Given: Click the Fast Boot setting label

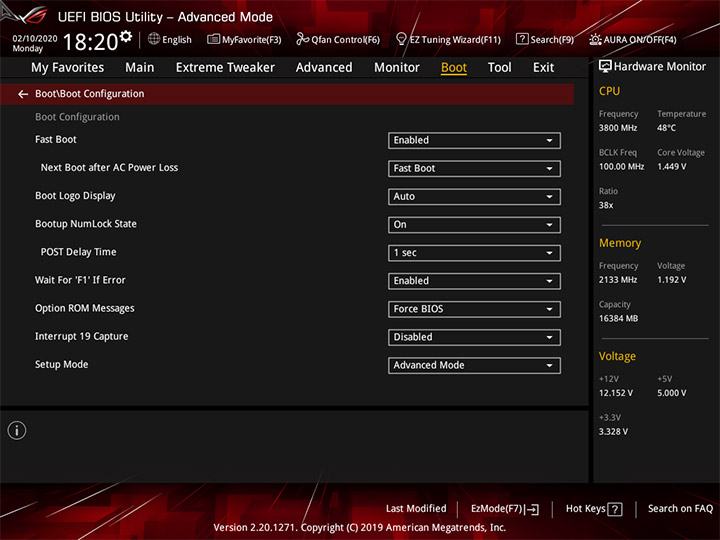Looking at the screenshot, I should (x=56, y=140).
